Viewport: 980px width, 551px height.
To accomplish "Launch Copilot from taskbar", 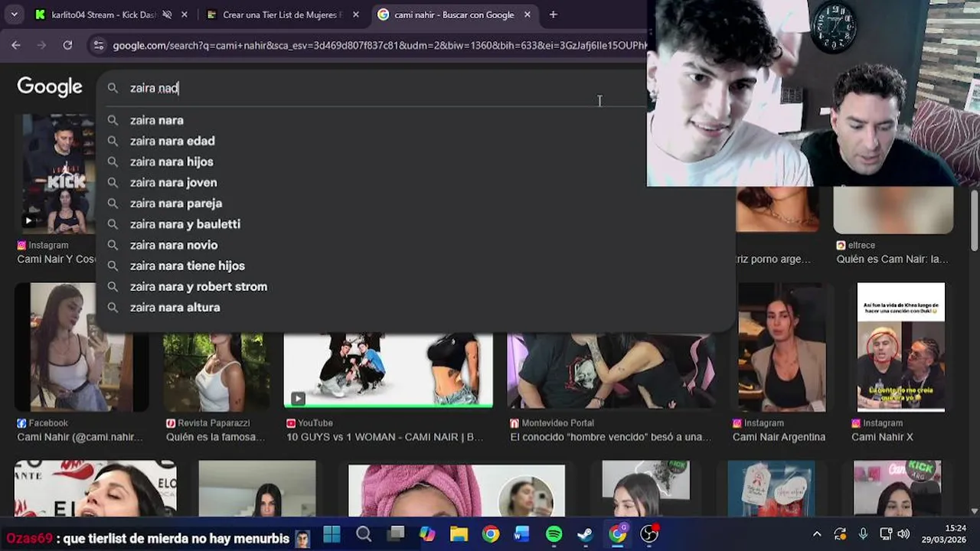I will 427,534.
